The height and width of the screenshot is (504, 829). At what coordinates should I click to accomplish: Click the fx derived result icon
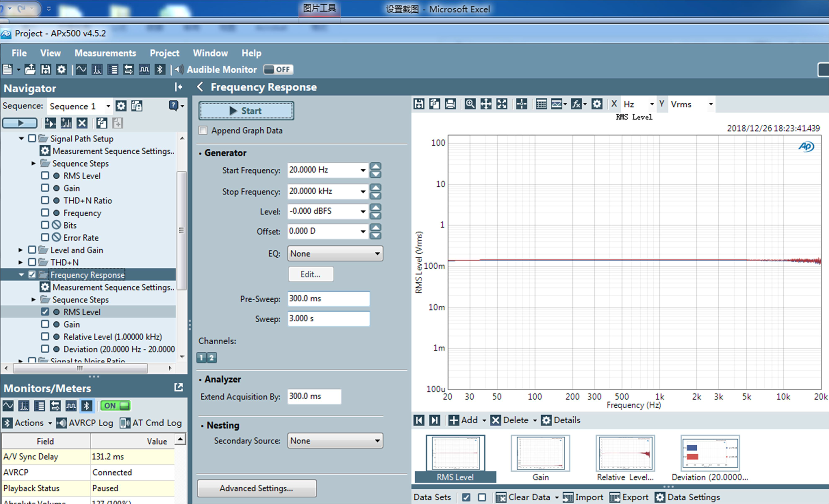pos(576,104)
